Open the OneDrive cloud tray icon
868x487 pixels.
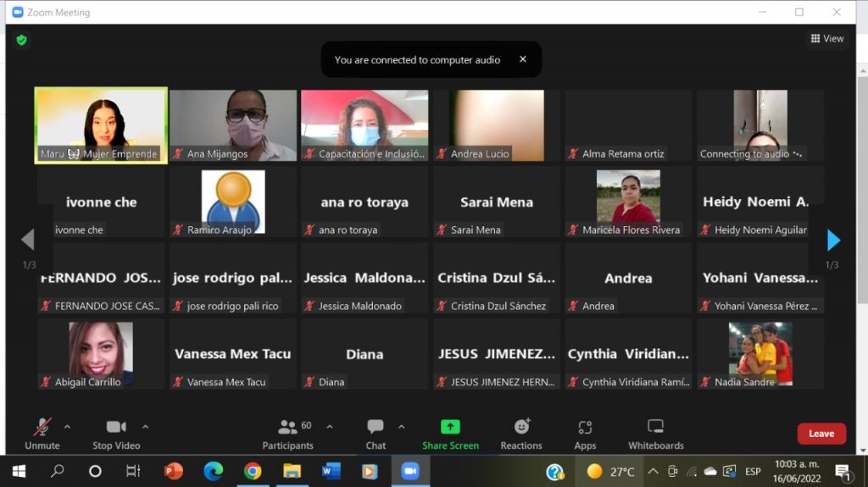tap(710, 472)
